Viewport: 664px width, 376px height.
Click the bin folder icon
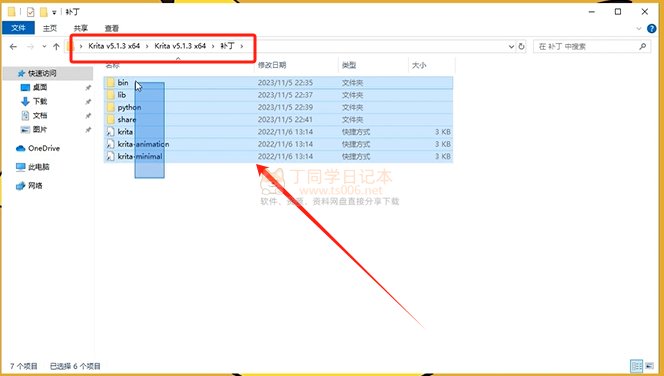(x=111, y=83)
